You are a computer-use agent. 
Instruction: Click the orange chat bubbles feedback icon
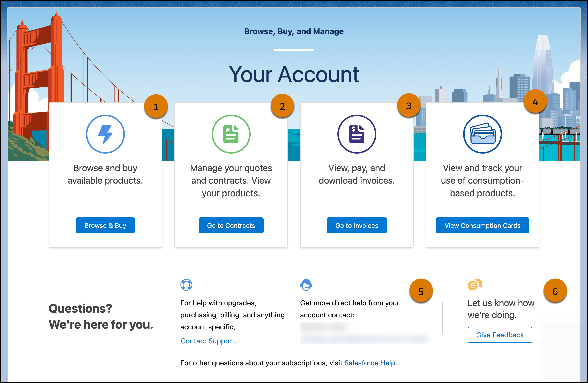(x=475, y=285)
